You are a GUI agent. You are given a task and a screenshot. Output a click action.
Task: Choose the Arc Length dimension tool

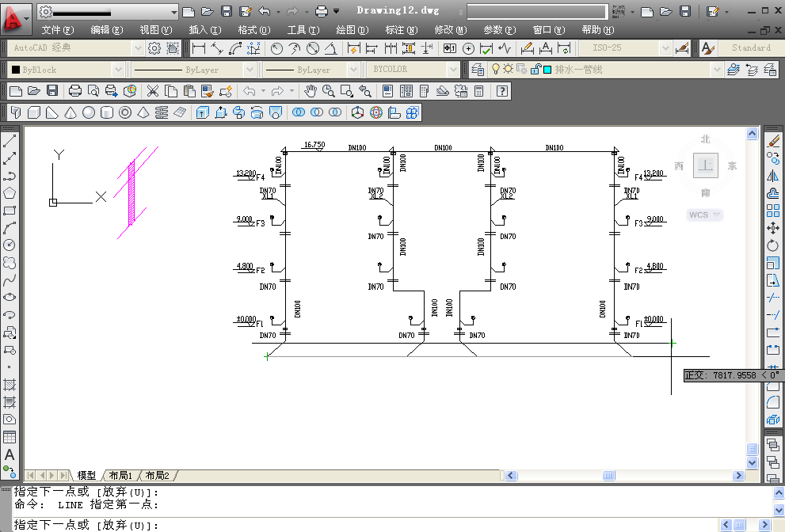[235, 48]
